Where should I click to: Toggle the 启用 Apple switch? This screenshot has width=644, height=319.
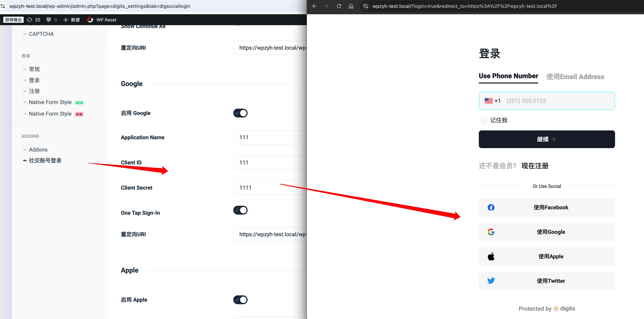pyautogui.click(x=240, y=300)
